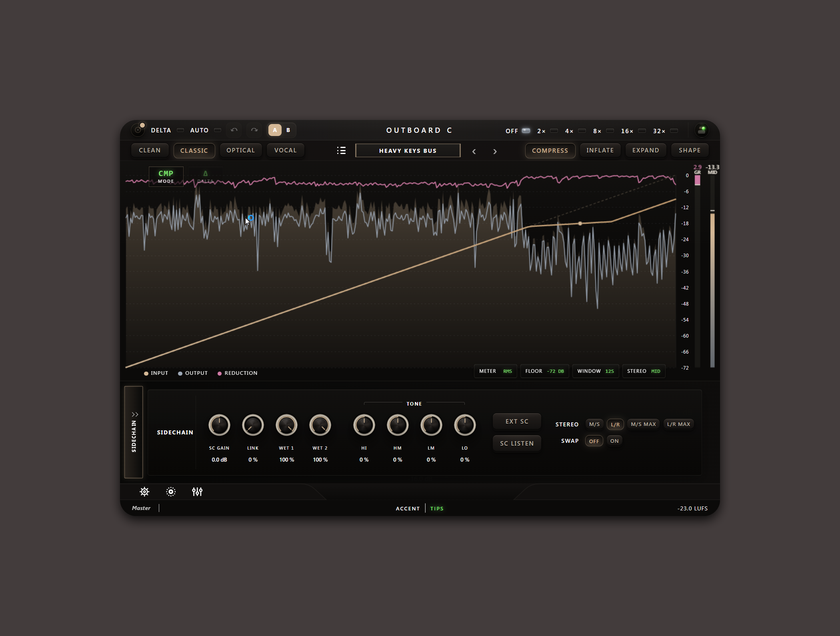Click the WET 2 knob
The height and width of the screenshot is (636, 840).
pyautogui.click(x=320, y=425)
